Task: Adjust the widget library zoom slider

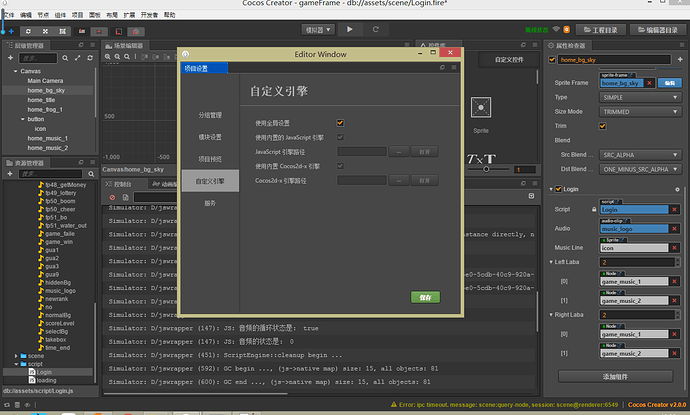Action: [x=486, y=169]
